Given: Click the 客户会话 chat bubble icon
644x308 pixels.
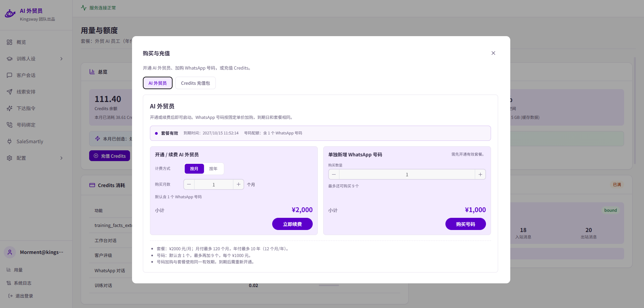Looking at the screenshot, I should click(x=9, y=75).
